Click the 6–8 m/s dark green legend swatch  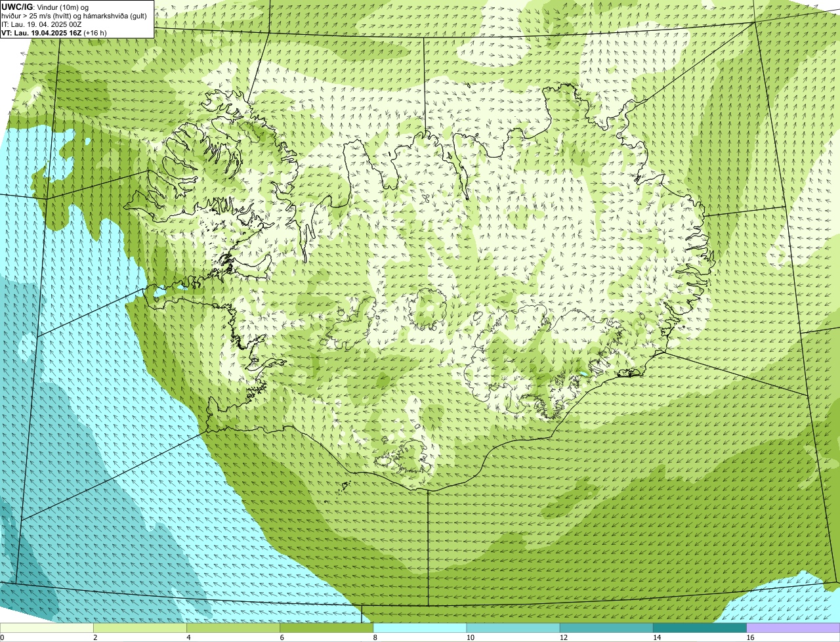(x=327, y=628)
